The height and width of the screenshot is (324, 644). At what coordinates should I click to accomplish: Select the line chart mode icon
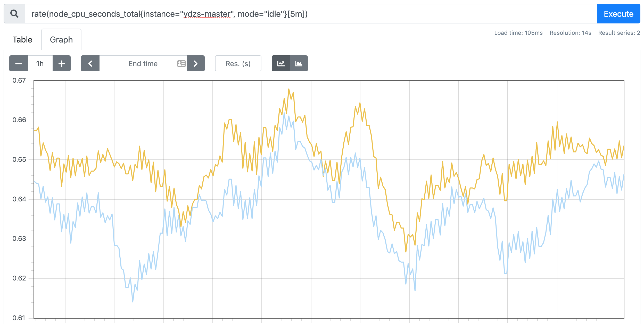coord(281,63)
